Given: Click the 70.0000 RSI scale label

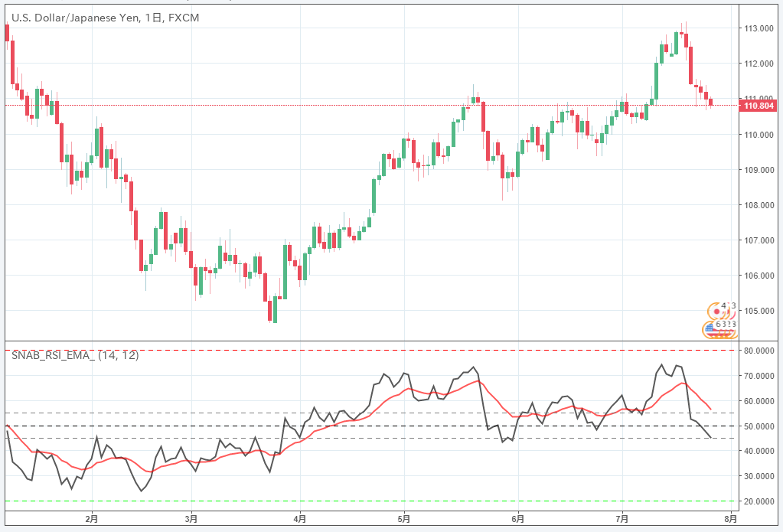Looking at the screenshot, I should point(759,376).
